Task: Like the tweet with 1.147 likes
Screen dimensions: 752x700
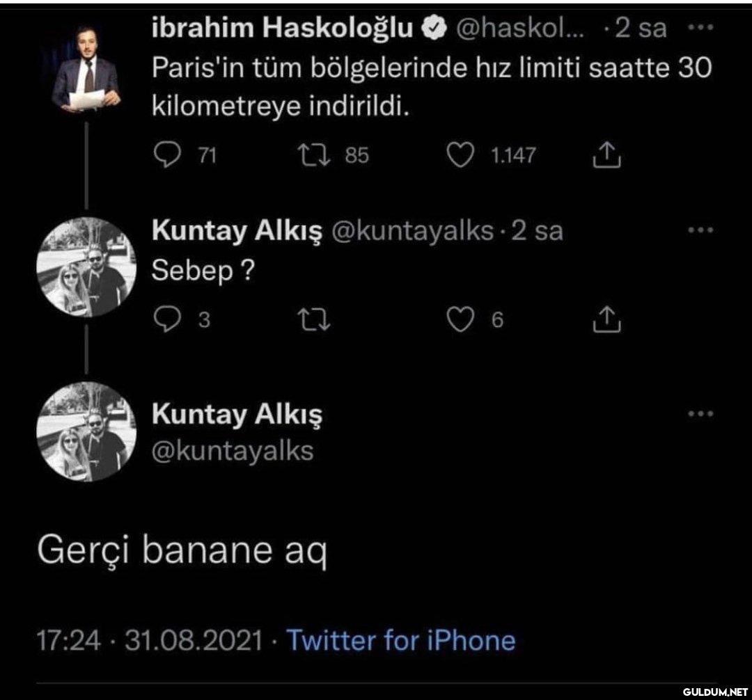Action: click(x=460, y=156)
